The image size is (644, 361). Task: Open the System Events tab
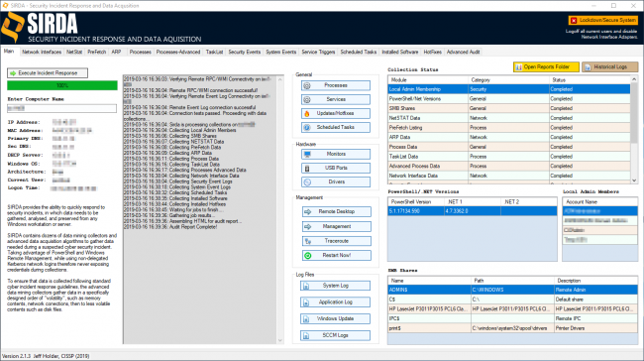[x=281, y=53]
